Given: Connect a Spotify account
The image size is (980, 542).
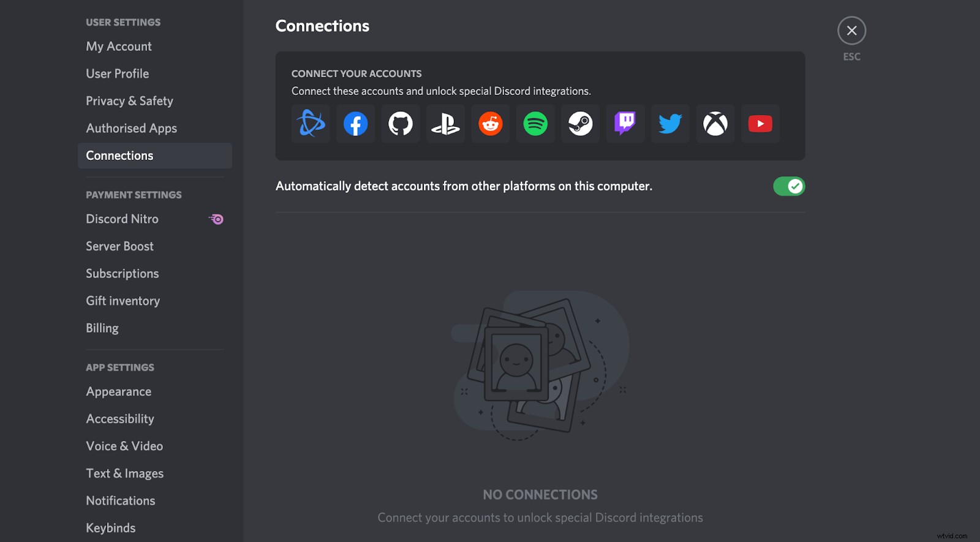Looking at the screenshot, I should pyautogui.click(x=535, y=124).
